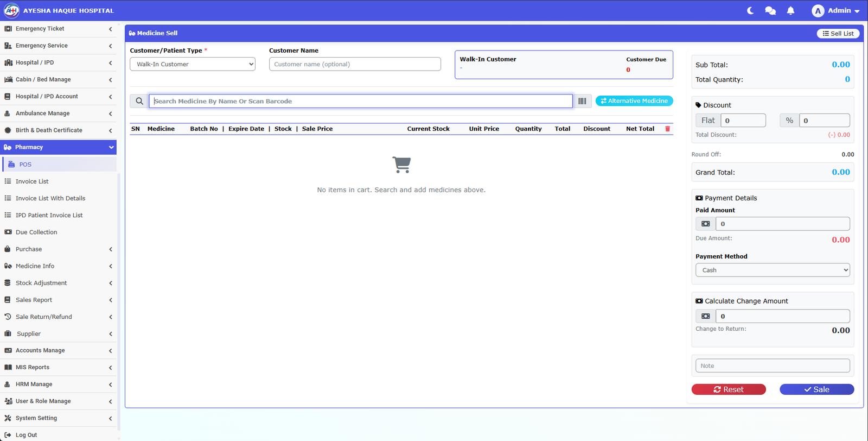This screenshot has width=868, height=441.
Task: Focus the Note input field
Action: 773,366
